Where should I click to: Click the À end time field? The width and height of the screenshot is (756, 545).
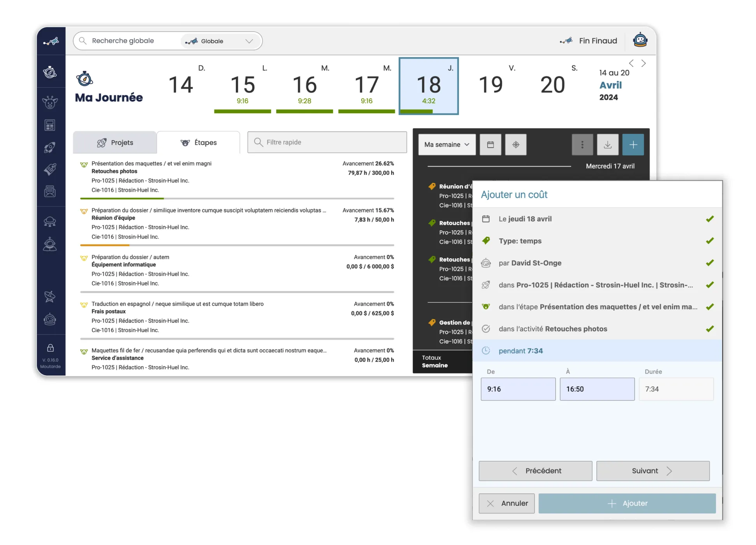(x=597, y=389)
